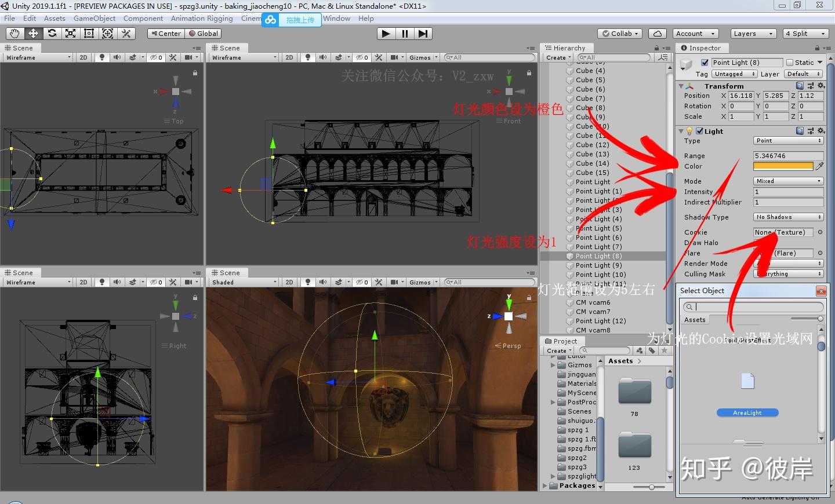
Task: Select the Scale tool in toolbar
Action: point(70,34)
